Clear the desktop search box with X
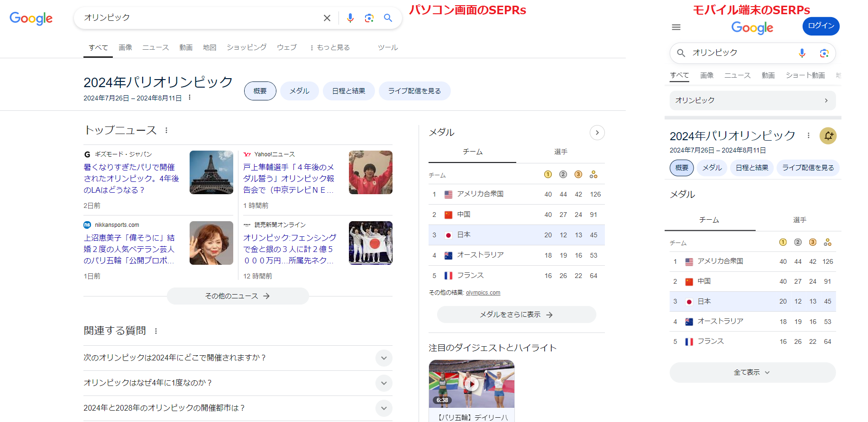This screenshot has width=868, height=422. tap(327, 18)
